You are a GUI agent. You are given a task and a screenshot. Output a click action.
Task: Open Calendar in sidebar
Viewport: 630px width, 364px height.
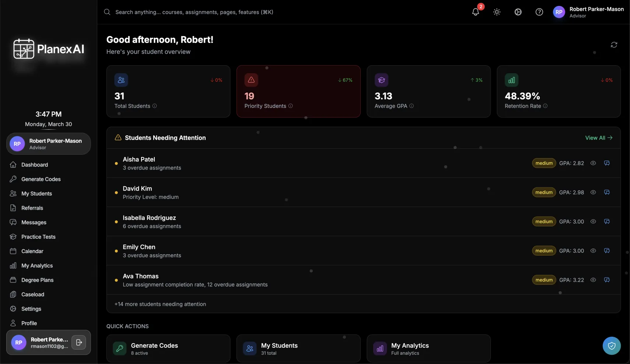click(x=48, y=251)
